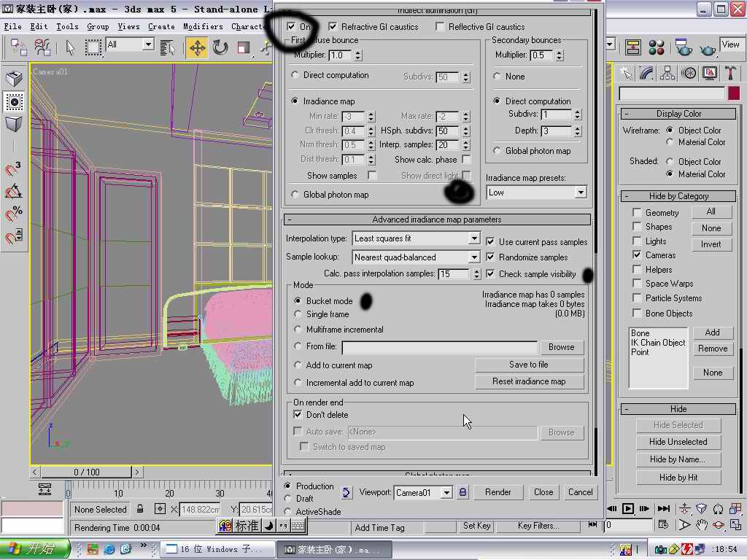Choose the rectangular selection region tool
747x560 pixels.
coord(93,47)
